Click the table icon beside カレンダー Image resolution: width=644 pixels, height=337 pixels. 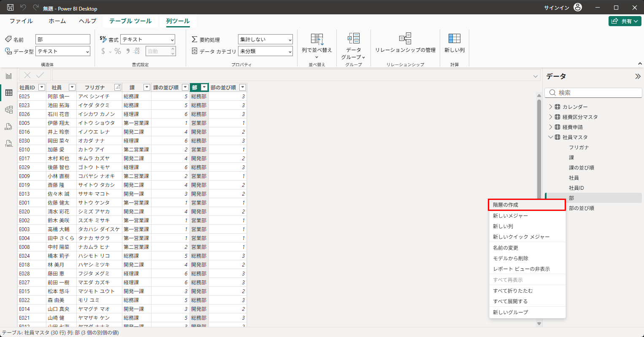click(557, 107)
